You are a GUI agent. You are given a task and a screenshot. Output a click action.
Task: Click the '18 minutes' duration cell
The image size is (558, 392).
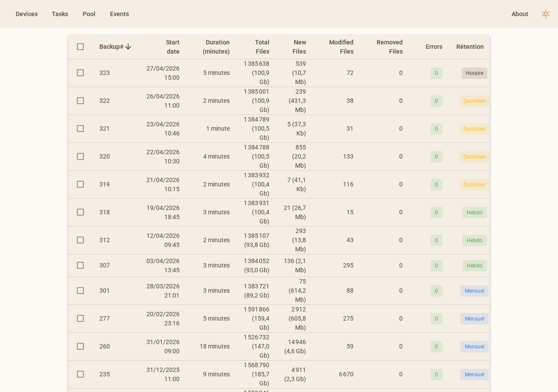click(x=214, y=346)
